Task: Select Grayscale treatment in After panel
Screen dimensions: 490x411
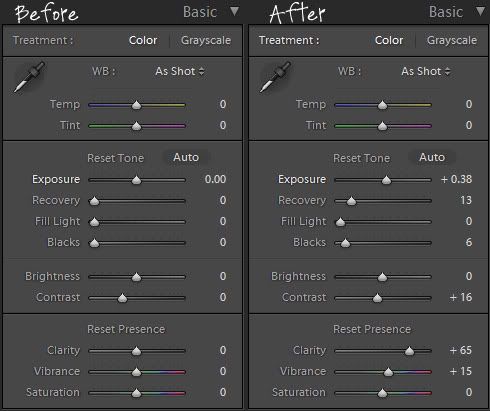Action: coord(452,40)
